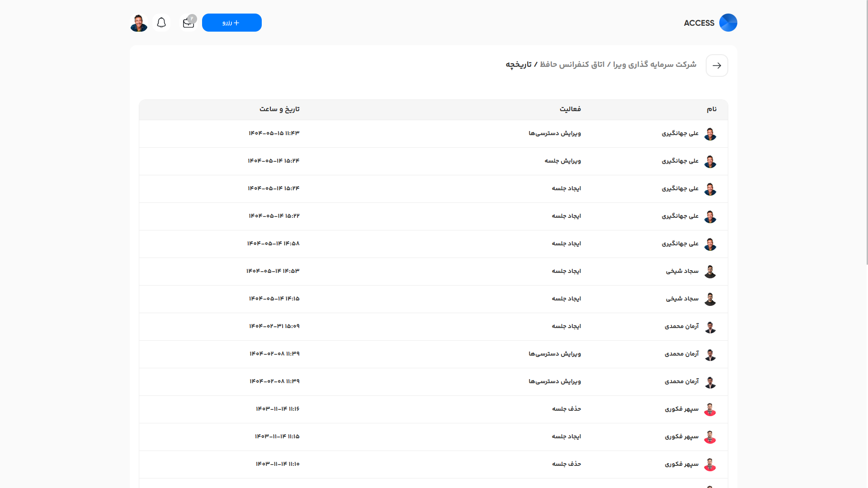The image size is (868, 488).
Task: Click علی جهانگیری's avatar in the first row
Action: tap(710, 134)
